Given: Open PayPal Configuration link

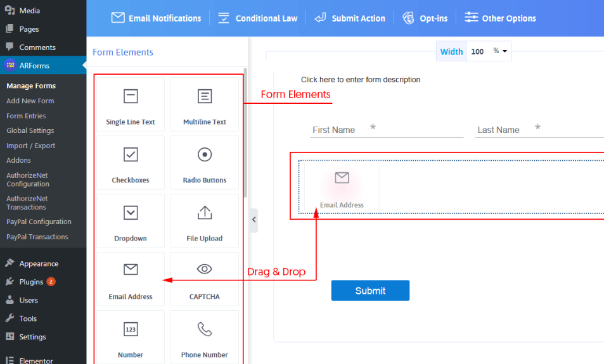Looking at the screenshot, I should tap(39, 222).
